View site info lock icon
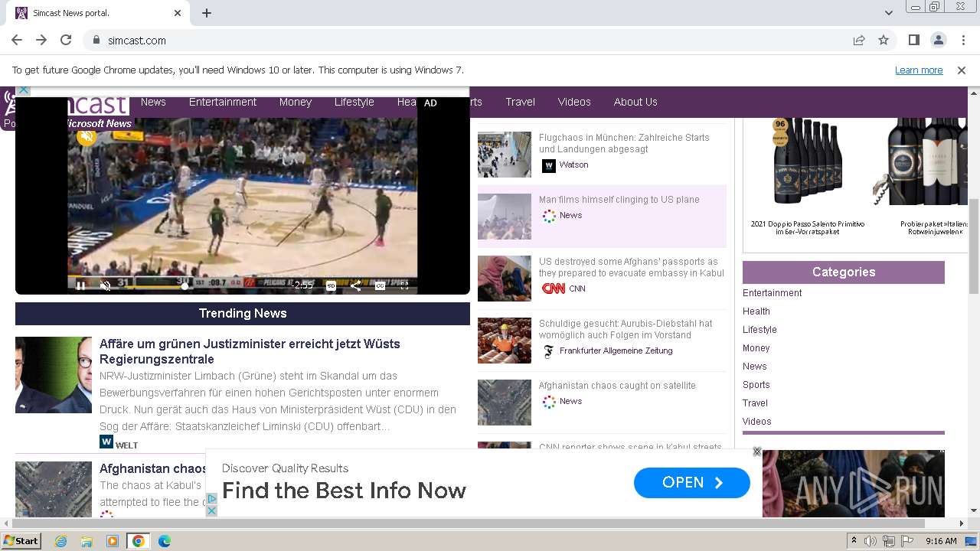Viewport: 980px width, 551px height. (96, 41)
